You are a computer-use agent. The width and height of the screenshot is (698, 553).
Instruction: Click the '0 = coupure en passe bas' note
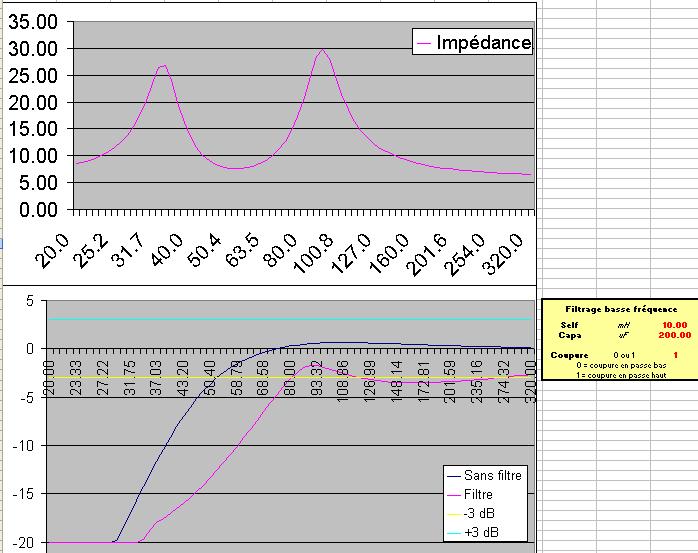click(621, 365)
